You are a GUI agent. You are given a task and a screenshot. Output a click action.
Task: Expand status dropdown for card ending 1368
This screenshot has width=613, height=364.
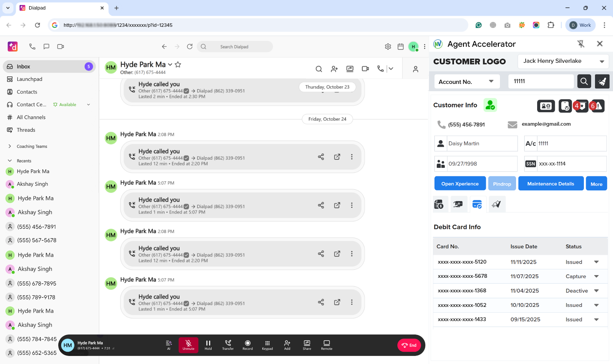(597, 291)
